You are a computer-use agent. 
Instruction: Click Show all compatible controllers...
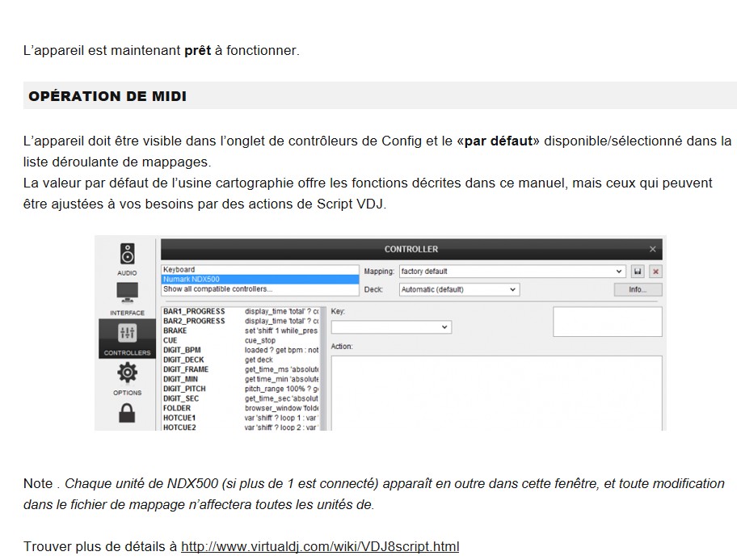(260, 289)
